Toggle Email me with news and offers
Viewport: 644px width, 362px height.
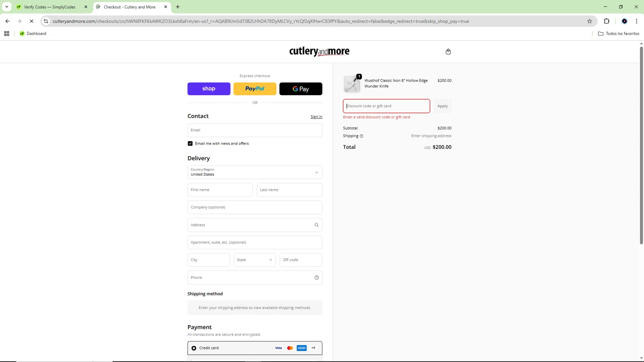pyautogui.click(x=190, y=143)
